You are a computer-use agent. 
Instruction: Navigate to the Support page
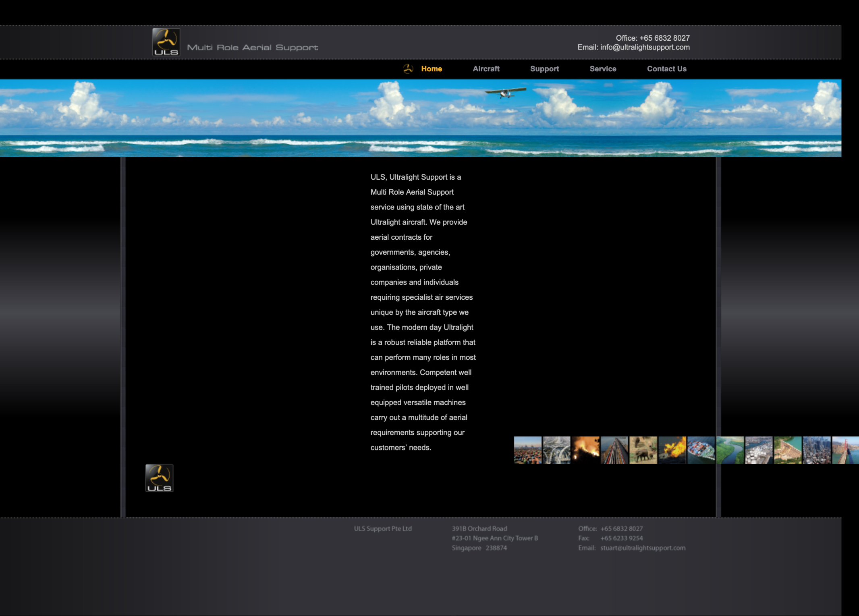coord(545,69)
